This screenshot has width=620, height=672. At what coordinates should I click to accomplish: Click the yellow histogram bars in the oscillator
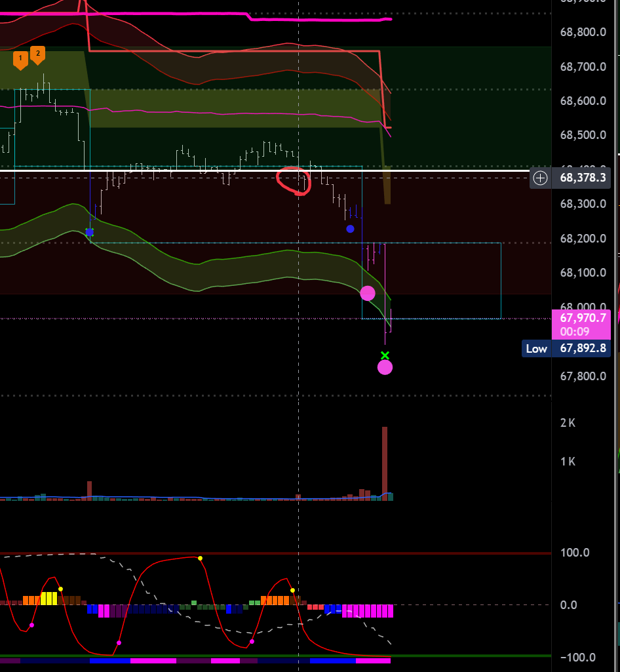click(x=49, y=599)
